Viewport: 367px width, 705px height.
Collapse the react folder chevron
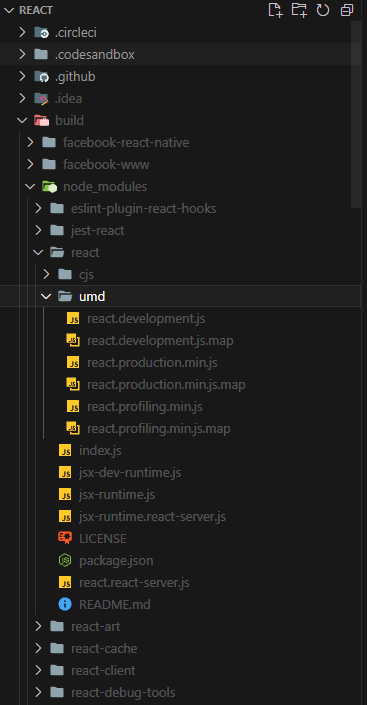pyautogui.click(x=38, y=253)
